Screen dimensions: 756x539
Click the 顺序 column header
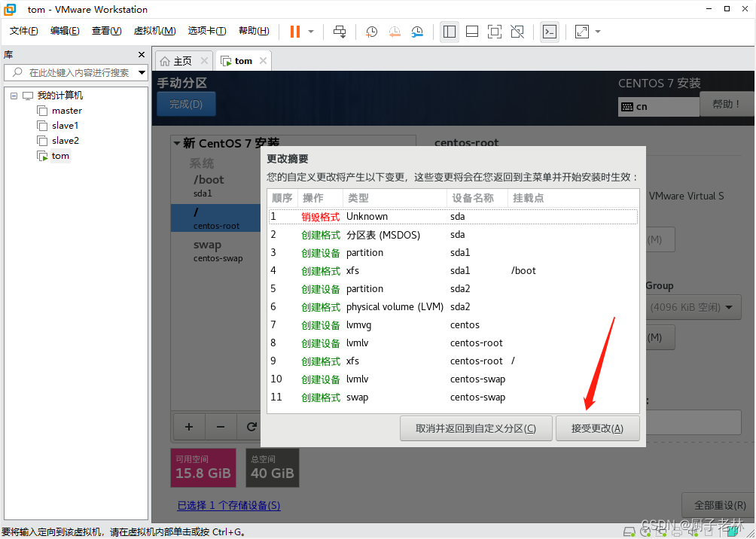point(282,198)
